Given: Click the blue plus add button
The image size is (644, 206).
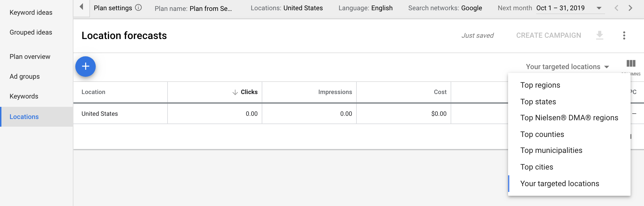Looking at the screenshot, I should [86, 67].
